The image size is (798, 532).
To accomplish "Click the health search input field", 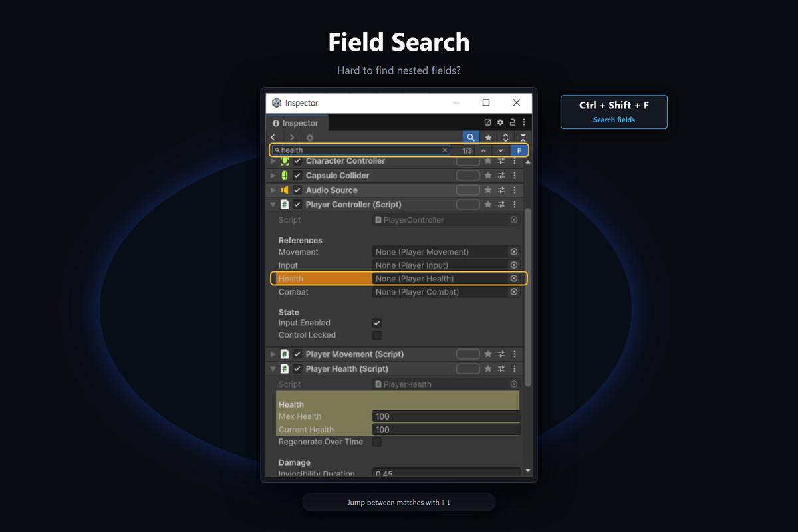I will [x=362, y=150].
